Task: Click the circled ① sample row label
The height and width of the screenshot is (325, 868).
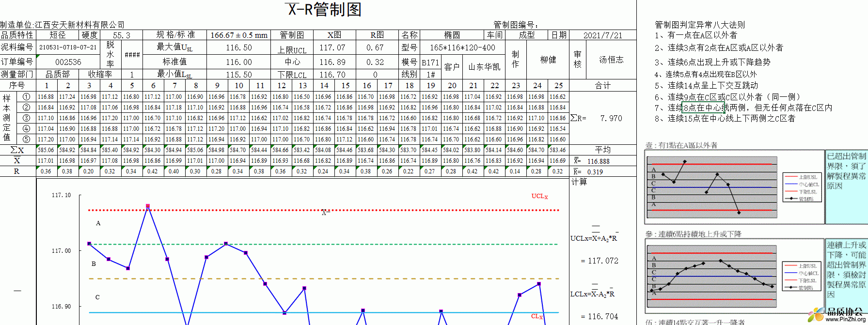Action: coord(27,97)
